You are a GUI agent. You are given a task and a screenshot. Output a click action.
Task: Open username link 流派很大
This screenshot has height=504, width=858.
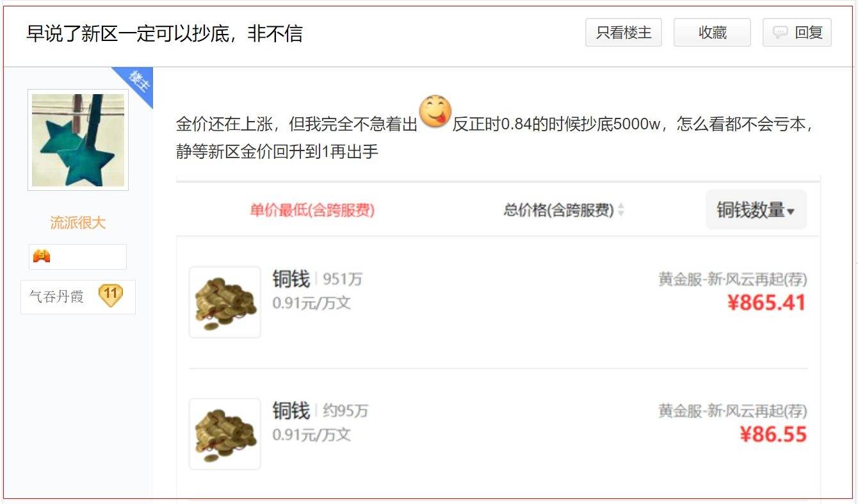(78, 223)
